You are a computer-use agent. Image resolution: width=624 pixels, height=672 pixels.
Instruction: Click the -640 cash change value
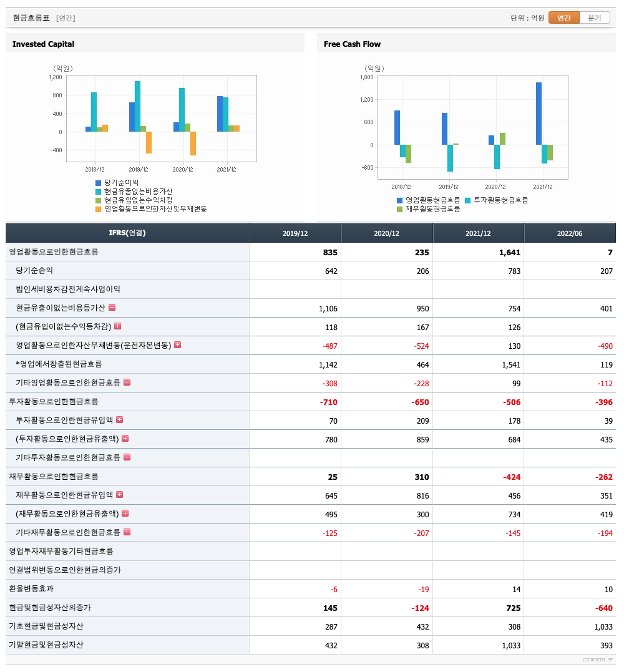click(x=603, y=608)
